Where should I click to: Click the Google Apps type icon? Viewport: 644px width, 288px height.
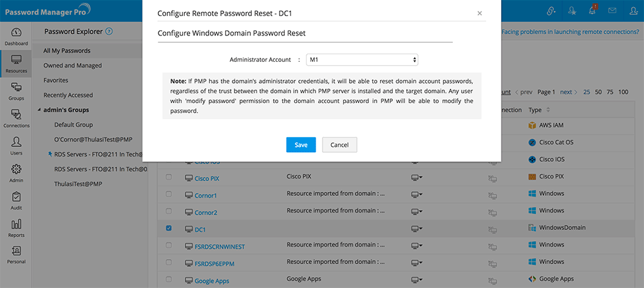tap(533, 279)
